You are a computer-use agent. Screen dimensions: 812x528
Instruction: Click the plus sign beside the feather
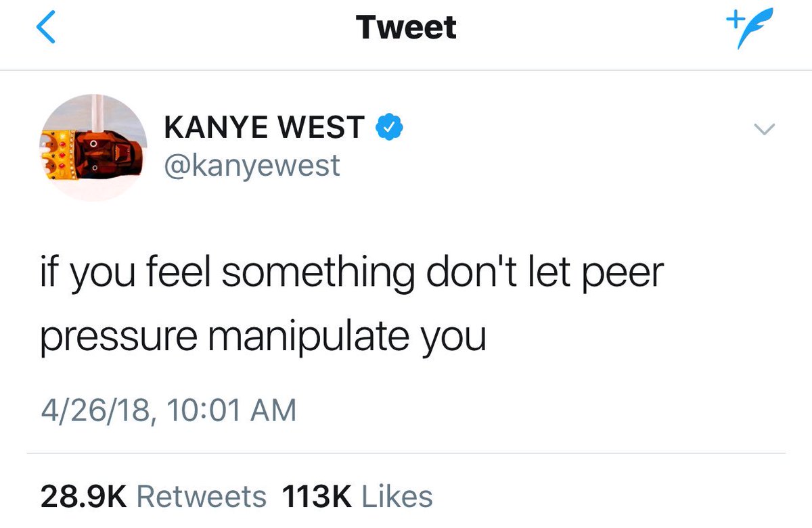(734, 20)
